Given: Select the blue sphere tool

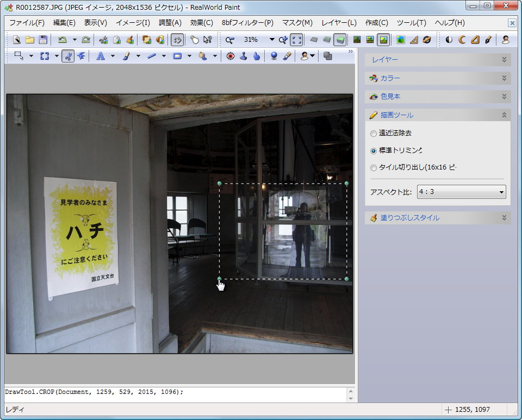Looking at the screenshot, I should tap(274, 56).
